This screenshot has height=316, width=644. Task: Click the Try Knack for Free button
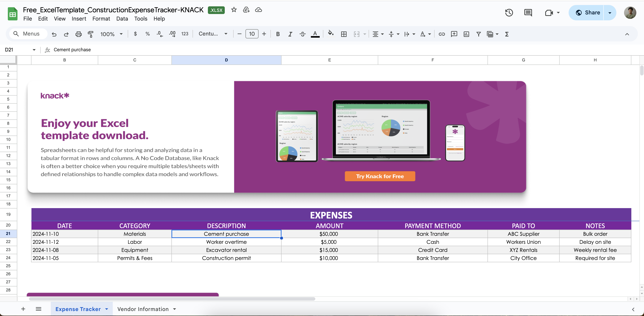pos(380,176)
